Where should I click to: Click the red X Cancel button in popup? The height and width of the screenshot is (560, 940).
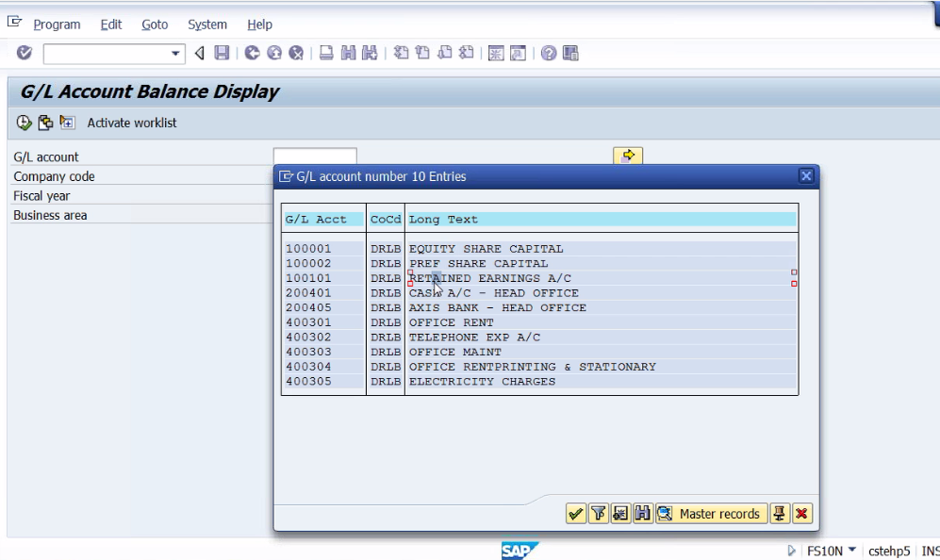point(801,513)
